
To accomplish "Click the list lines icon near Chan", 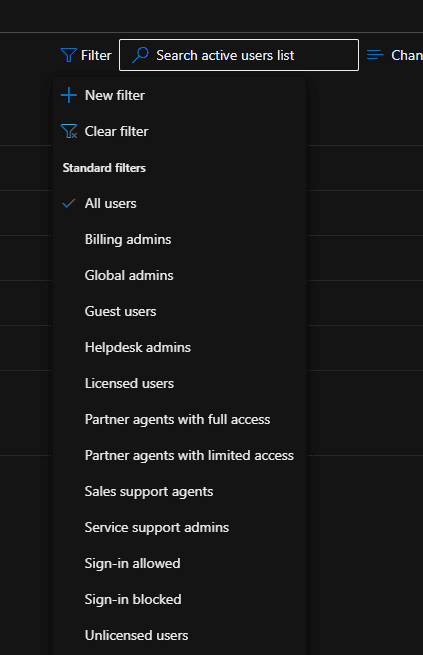I will 375,55.
